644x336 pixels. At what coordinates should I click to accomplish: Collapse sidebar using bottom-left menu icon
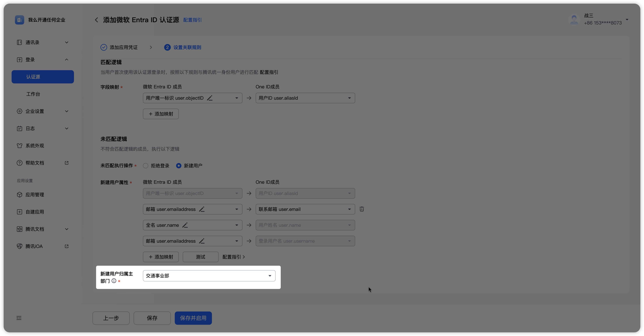[x=19, y=318]
